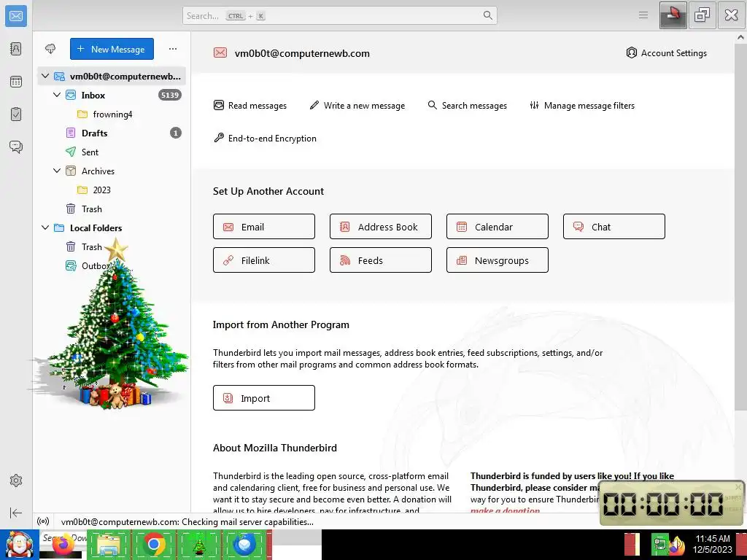Set up a new Email account
747x560 pixels.
pos(264,226)
